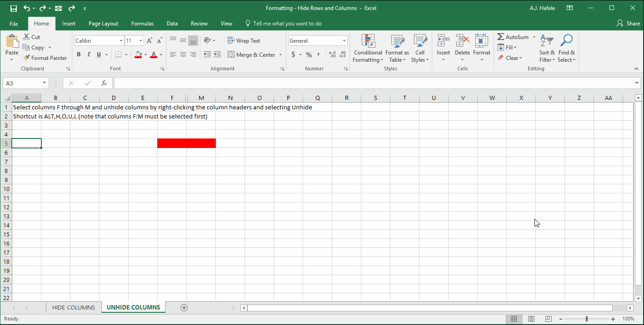Open the Name Box dropdown arrow
The width and height of the screenshot is (644, 325).
coord(45,83)
